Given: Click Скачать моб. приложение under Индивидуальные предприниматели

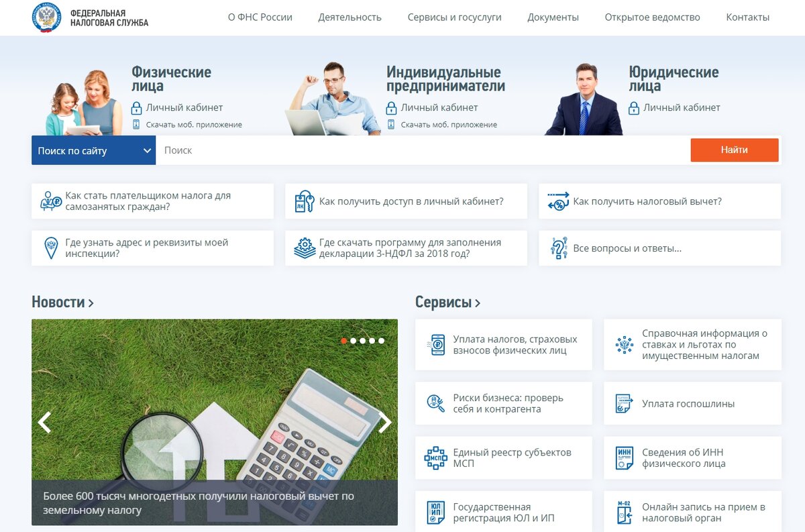Looking at the screenshot, I should 449,125.
